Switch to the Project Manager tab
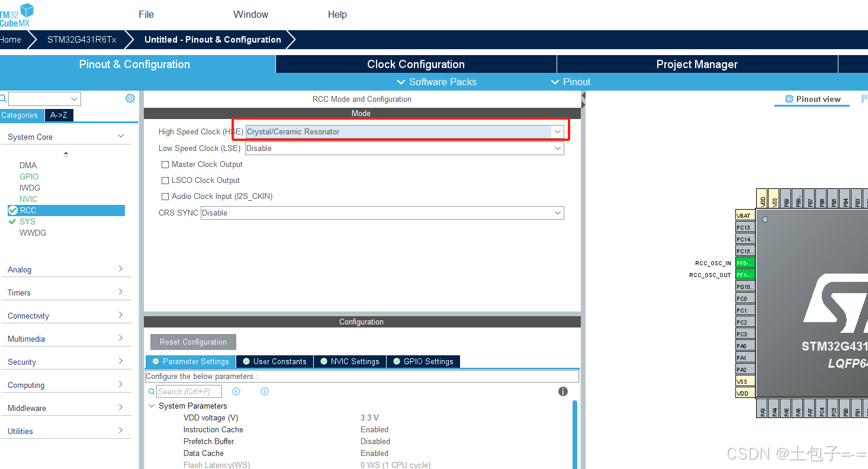Image resolution: width=868 pixels, height=469 pixels. (x=697, y=64)
